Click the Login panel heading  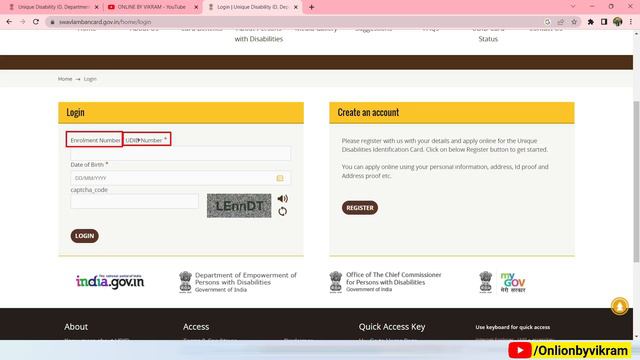tap(76, 112)
